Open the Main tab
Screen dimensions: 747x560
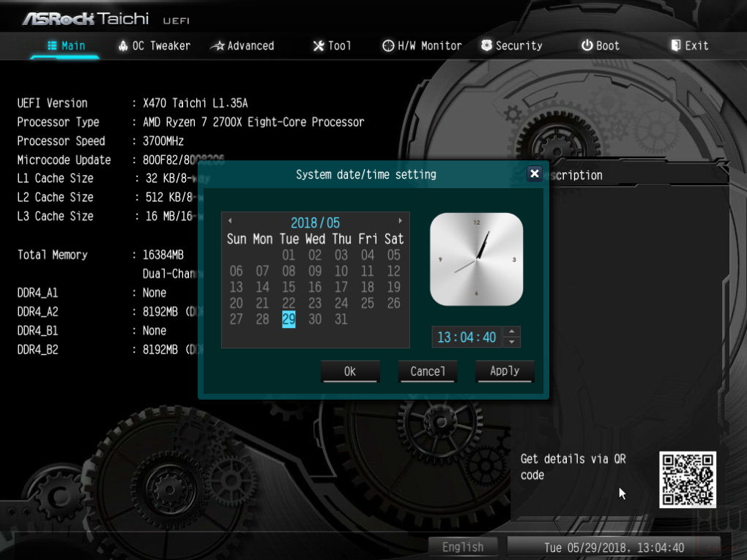pos(66,45)
